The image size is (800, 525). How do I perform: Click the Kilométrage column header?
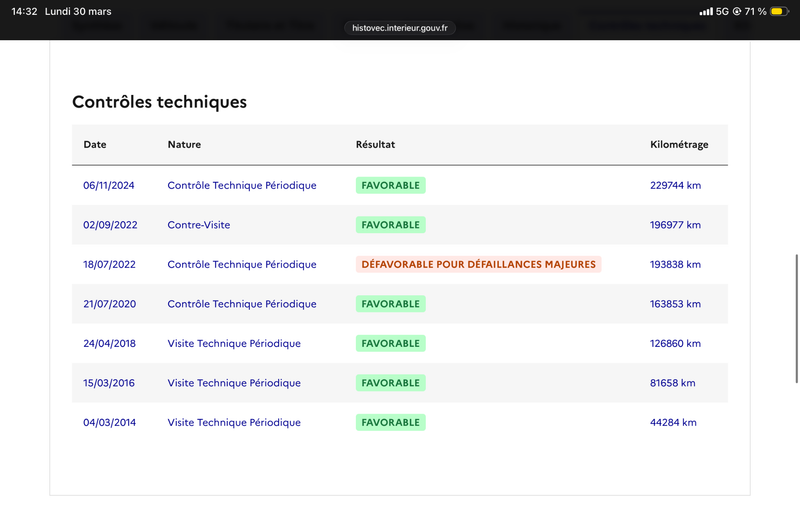pos(679,145)
